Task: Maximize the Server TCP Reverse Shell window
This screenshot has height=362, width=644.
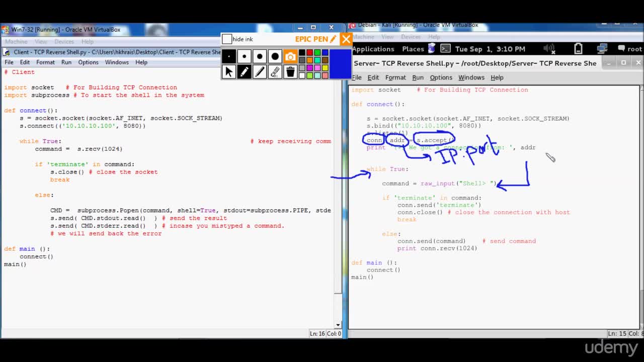Action: click(623, 63)
